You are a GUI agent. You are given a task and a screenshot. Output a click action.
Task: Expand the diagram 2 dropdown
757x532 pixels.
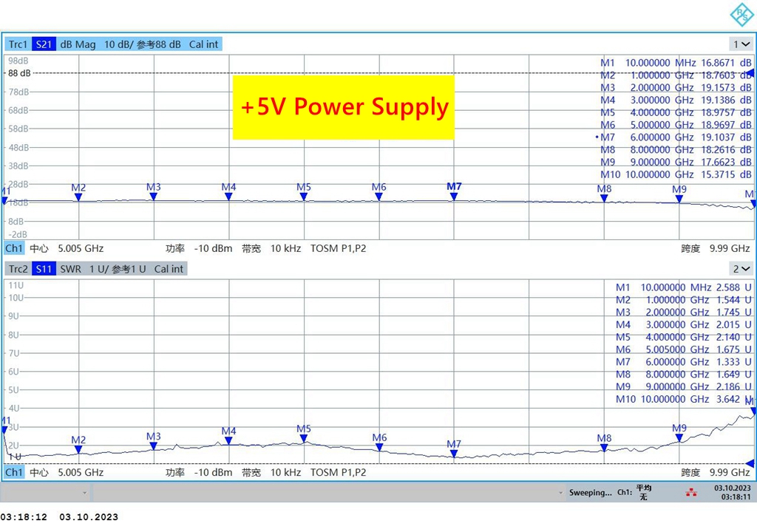[741, 269]
